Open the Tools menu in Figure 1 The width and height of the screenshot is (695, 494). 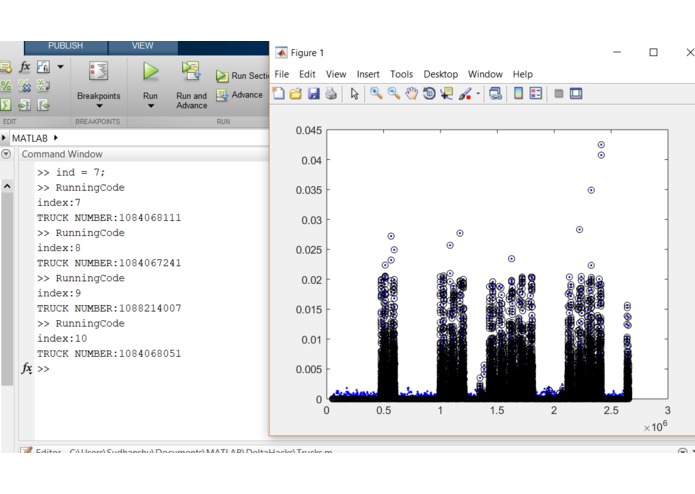(402, 74)
